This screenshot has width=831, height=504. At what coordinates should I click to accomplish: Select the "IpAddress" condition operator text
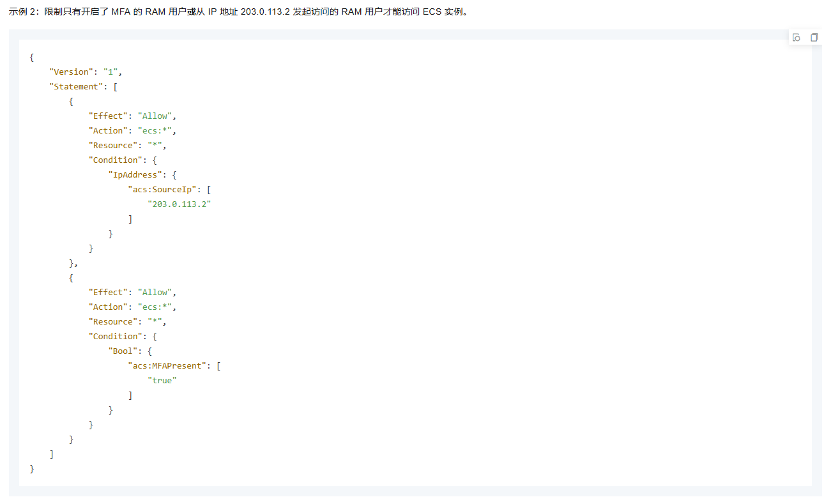coord(135,175)
